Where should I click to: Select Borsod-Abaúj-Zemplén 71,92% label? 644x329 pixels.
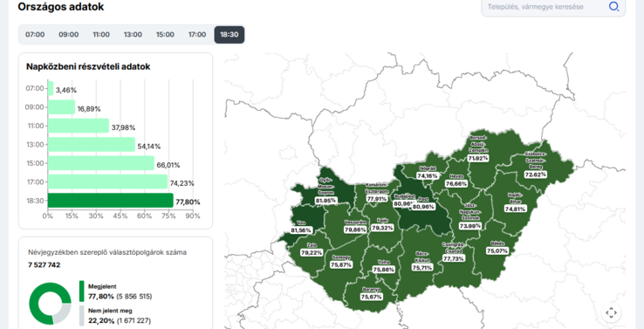[478, 158]
